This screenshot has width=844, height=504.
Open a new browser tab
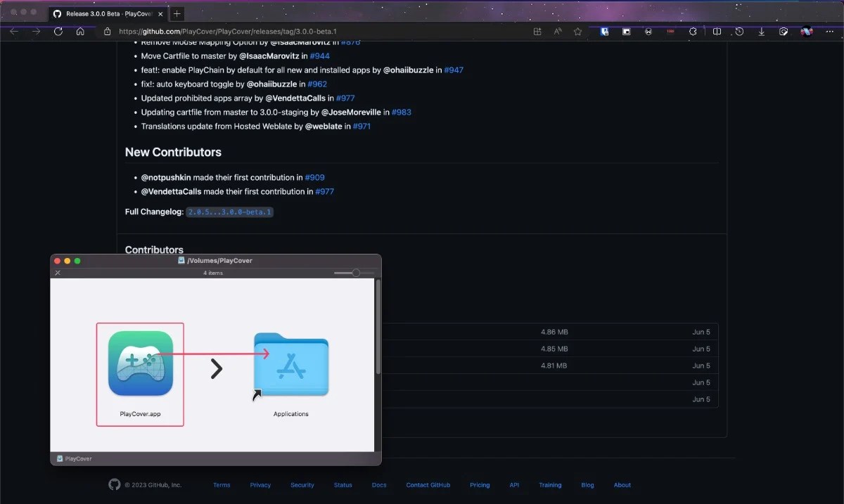click(x=177, y=13)
